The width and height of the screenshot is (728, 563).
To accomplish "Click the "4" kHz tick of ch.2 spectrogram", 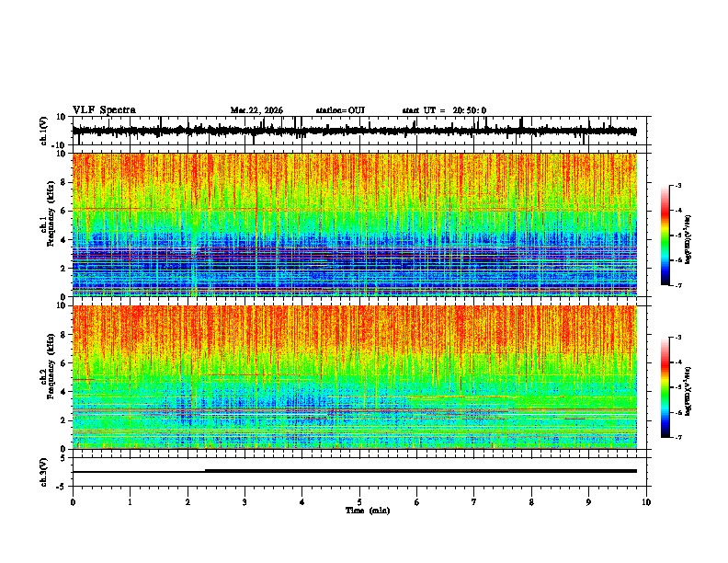I will (64, 392).
